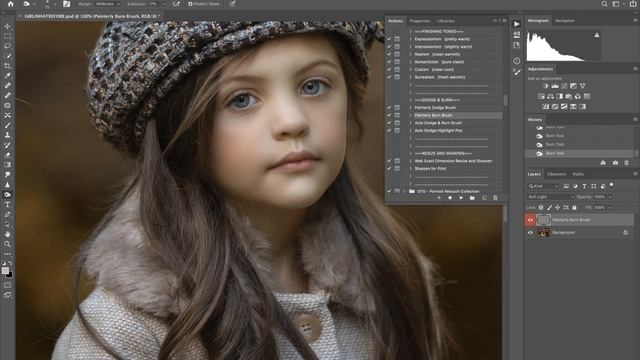Open the collapsed Actions play panel icon
The width and height of the screenshot is (640, 360).
(517, 24)
